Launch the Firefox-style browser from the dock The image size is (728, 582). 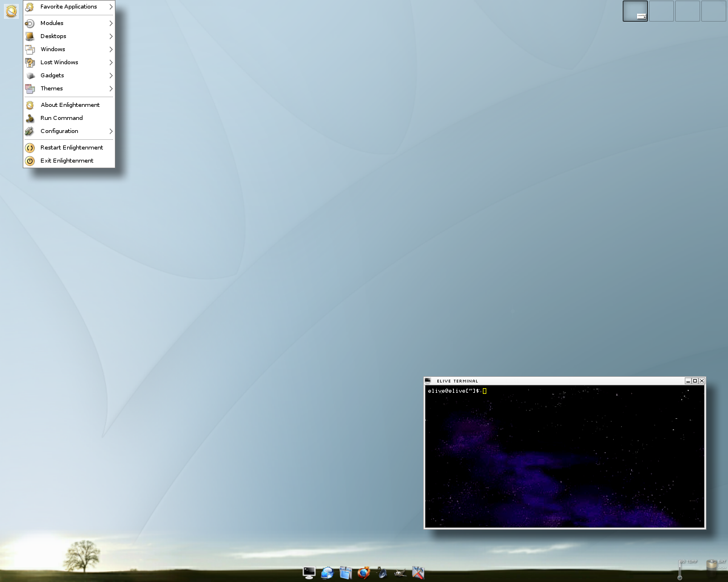363,572
